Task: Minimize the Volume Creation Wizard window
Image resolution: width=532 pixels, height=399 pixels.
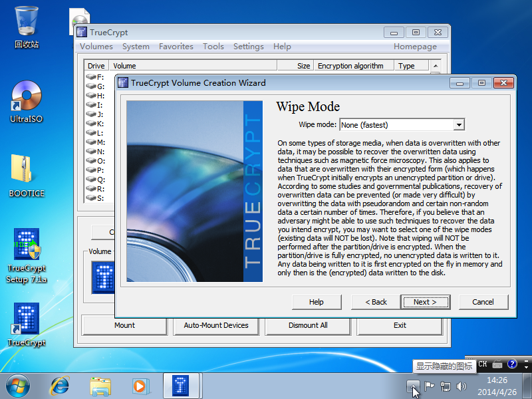Action: (x=460, y=82)
